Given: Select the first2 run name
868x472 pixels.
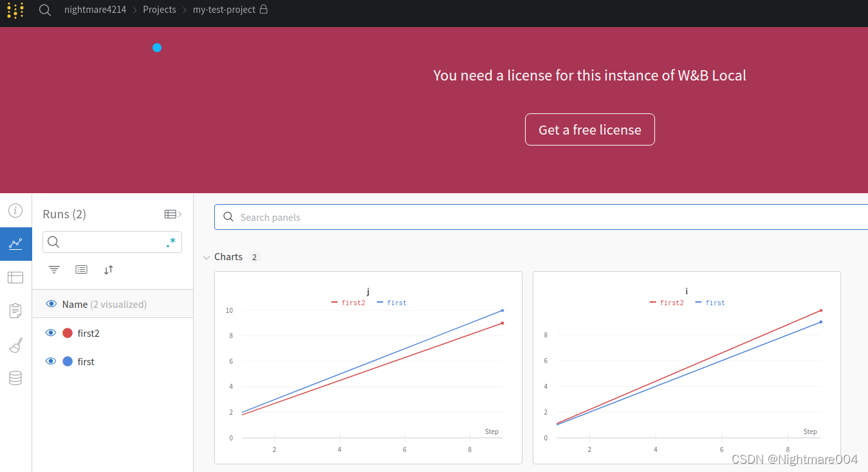Looking at the screenshot, I should coord(88,333).
